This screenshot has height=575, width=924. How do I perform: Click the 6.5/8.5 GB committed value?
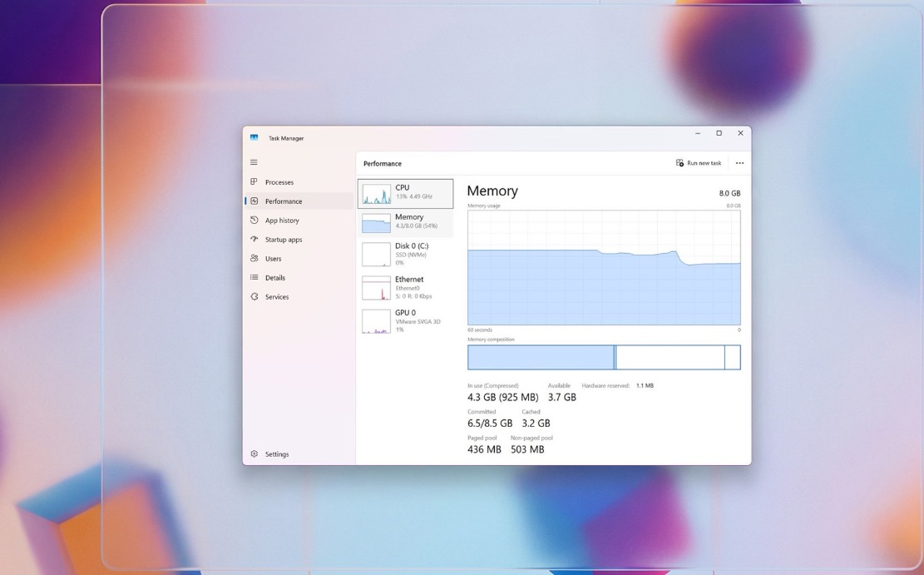[490, 424]
